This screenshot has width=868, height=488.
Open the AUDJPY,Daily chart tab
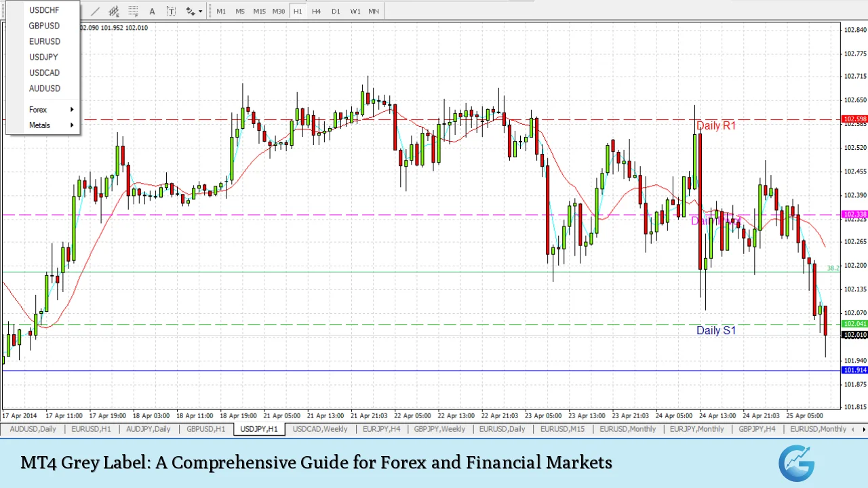[x=149, y=429]
